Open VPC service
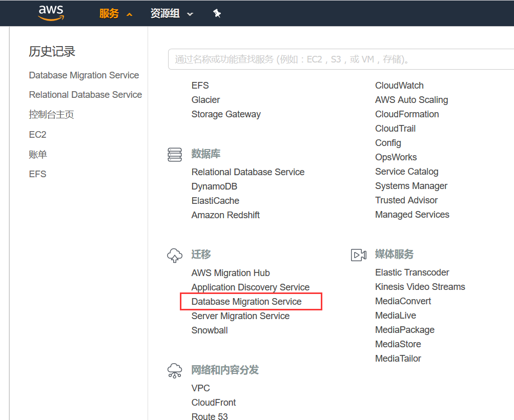The width and height of the screenshot is (514, 420). (x=200, y=388)
